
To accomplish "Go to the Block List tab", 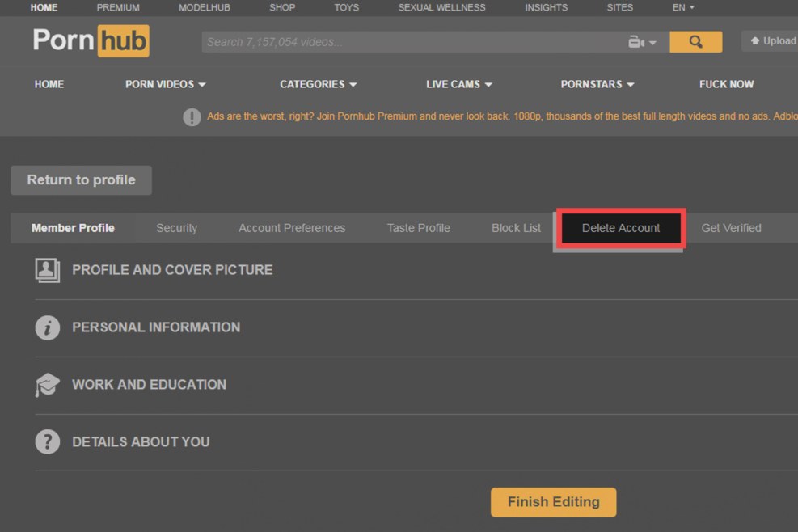I will point(516,228).
